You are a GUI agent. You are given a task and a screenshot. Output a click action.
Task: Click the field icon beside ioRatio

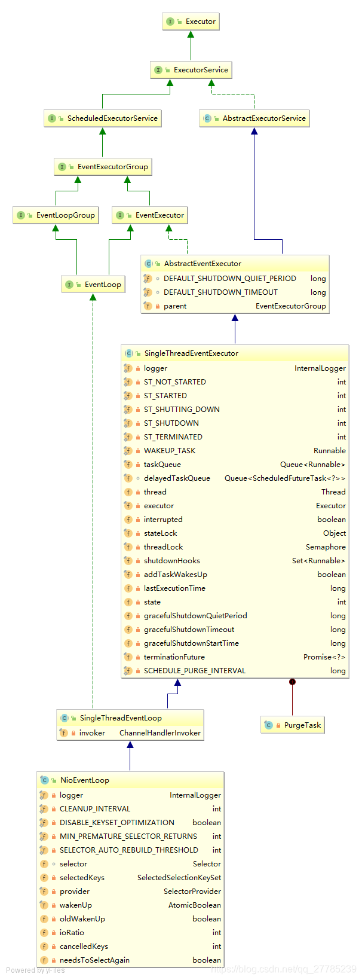tap(44, 933)
